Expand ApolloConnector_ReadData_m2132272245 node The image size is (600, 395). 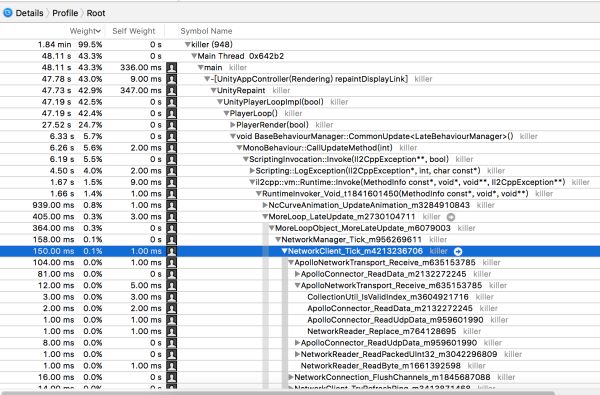(x=297, y=274)
